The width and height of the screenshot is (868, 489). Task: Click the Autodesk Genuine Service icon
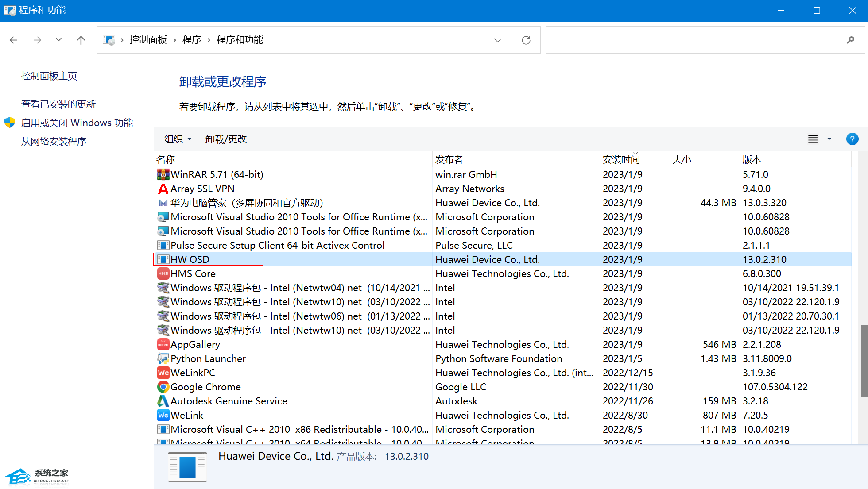[x=163, y=401]
